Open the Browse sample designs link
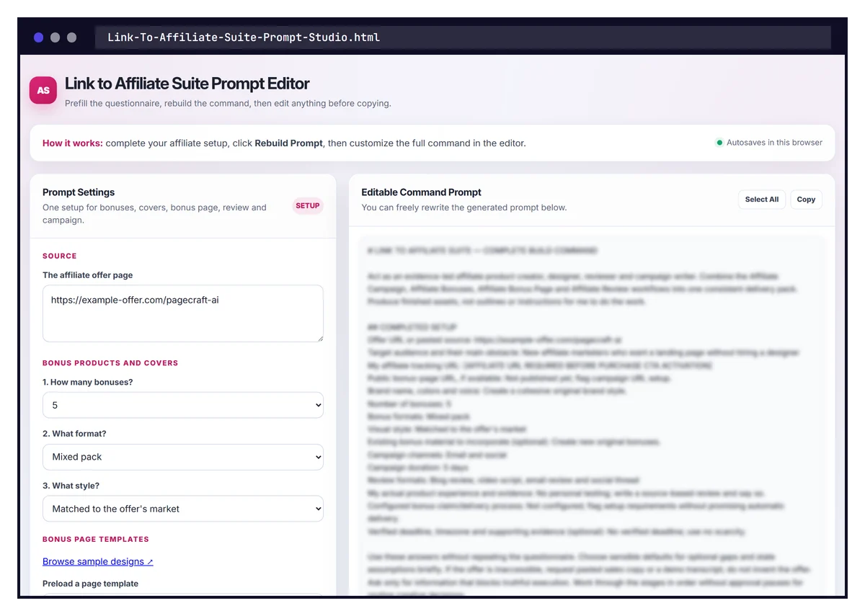The height and width of the screenshot is (616, 865). [x=98, y=561]
